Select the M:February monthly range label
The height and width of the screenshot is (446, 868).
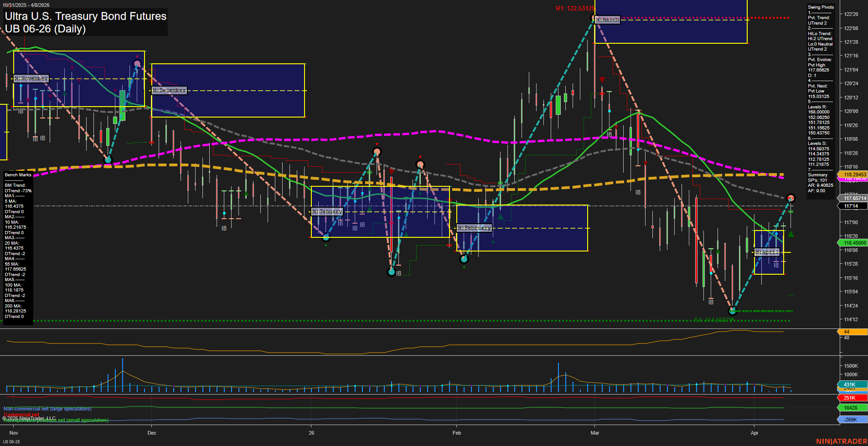coord(474,228)
